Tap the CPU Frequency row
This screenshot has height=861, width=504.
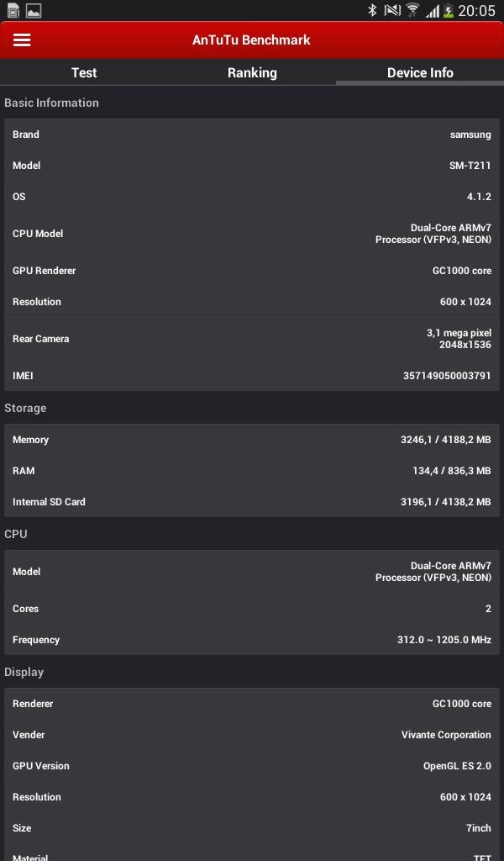[x=252, y=640]
